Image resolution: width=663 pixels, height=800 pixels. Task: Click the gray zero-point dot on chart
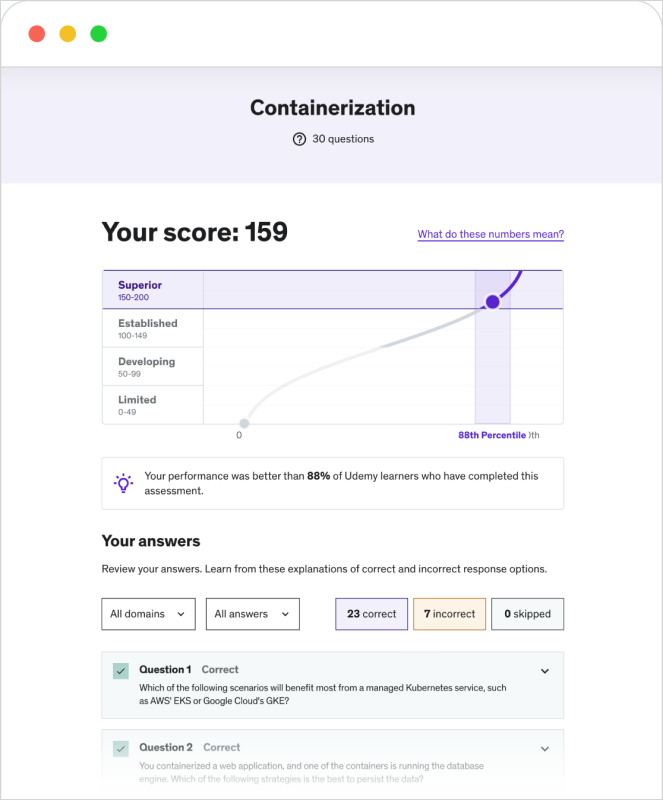coord(244,423)
